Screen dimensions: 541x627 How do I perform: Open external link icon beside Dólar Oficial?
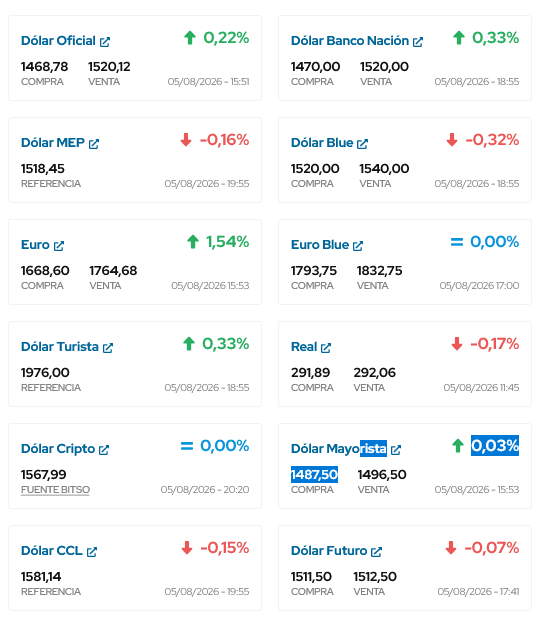point(105,42)
